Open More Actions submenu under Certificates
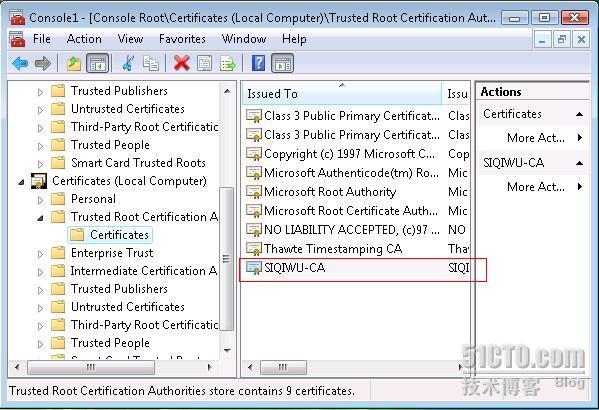 (x=544, y=138)
